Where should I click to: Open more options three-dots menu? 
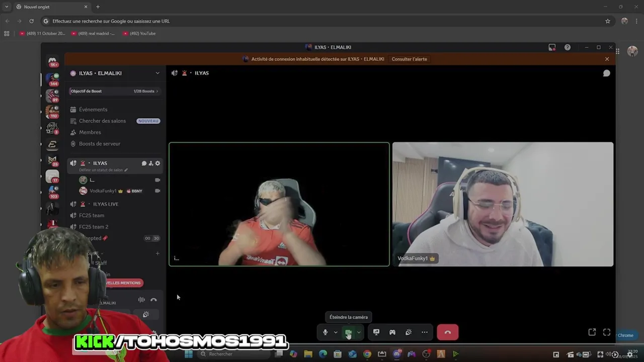(425, 332)
